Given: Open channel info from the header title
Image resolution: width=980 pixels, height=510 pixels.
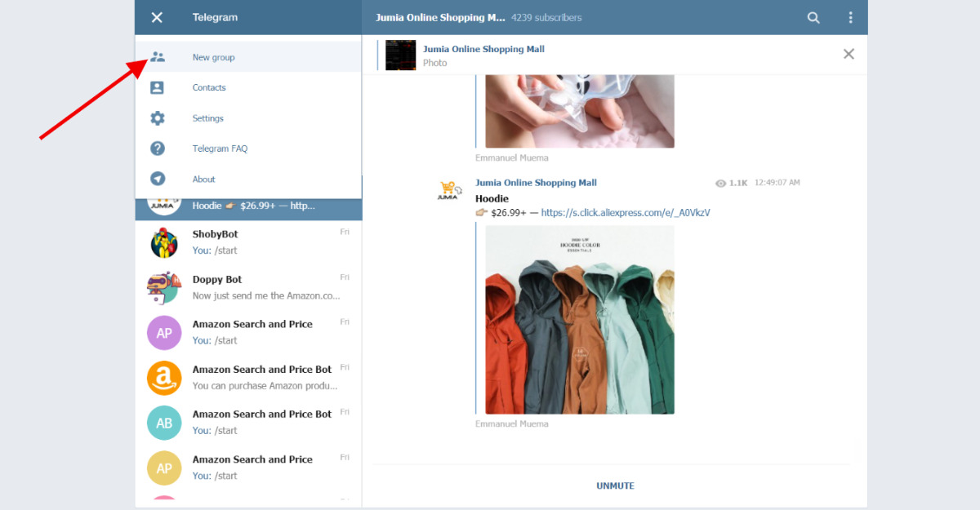Looking at the screenshot, I should pos(440,17).
